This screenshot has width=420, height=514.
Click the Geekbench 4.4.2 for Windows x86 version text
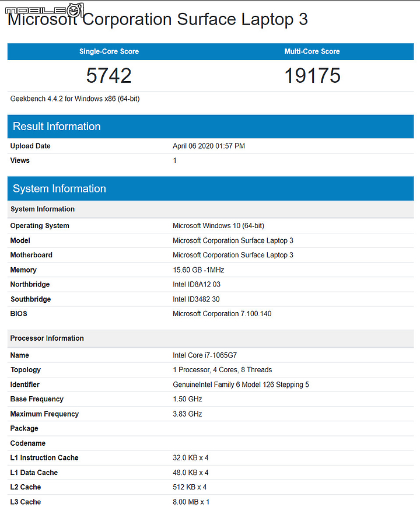point(75,99)
